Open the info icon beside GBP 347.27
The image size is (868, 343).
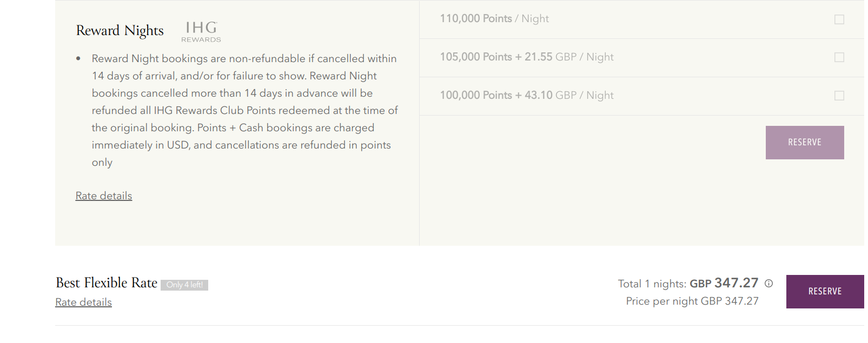[768, 283]
